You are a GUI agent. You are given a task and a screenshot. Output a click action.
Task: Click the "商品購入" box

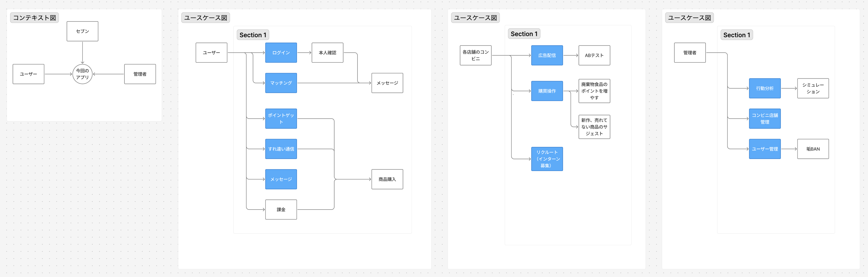pos(387,179)
